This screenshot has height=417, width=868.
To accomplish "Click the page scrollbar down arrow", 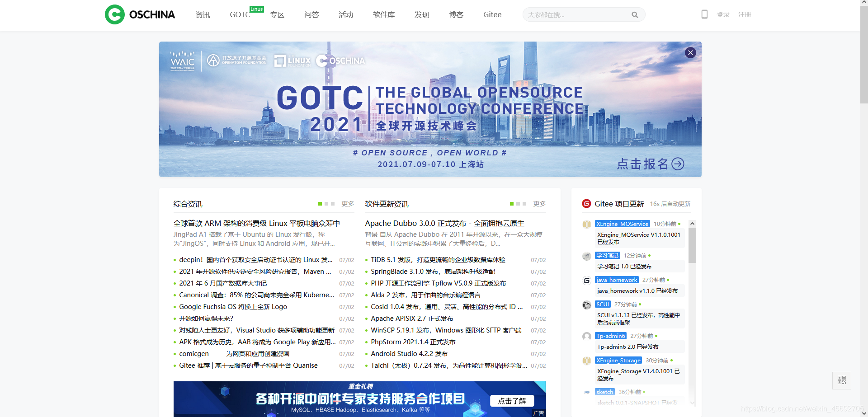I will coord(864,413).
